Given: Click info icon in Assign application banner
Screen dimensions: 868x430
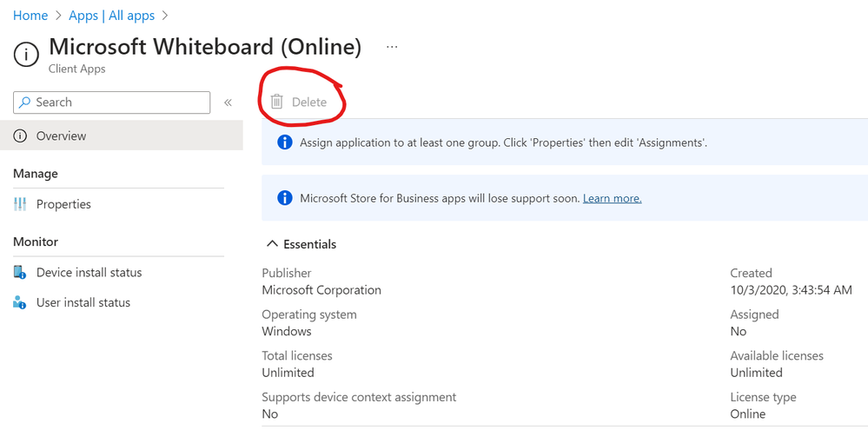Looking at the screenshot, I should pos(284,142).
